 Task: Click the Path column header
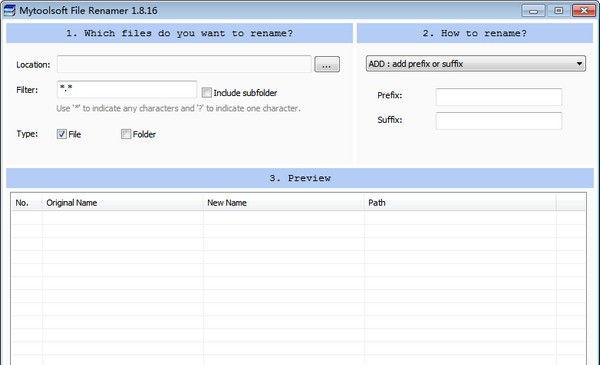click(460, 203)
